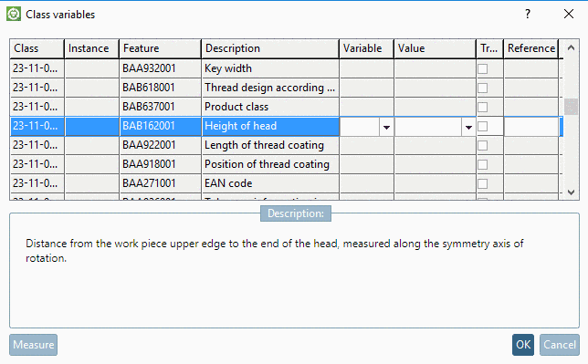Image resolution: width=588 pixels, height=364 pixels.
Task: Check the Position of thread coating checkbox
Action: click(x=483, y=164)
